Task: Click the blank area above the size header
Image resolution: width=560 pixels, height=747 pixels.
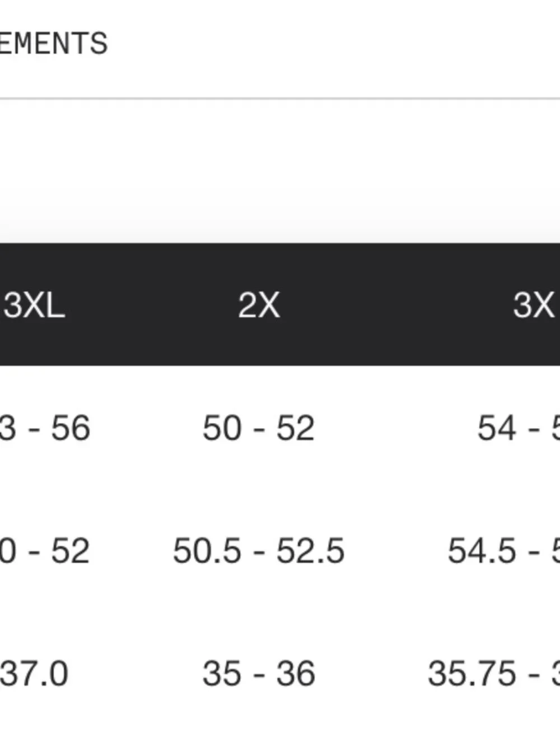Action: [280, 171]
